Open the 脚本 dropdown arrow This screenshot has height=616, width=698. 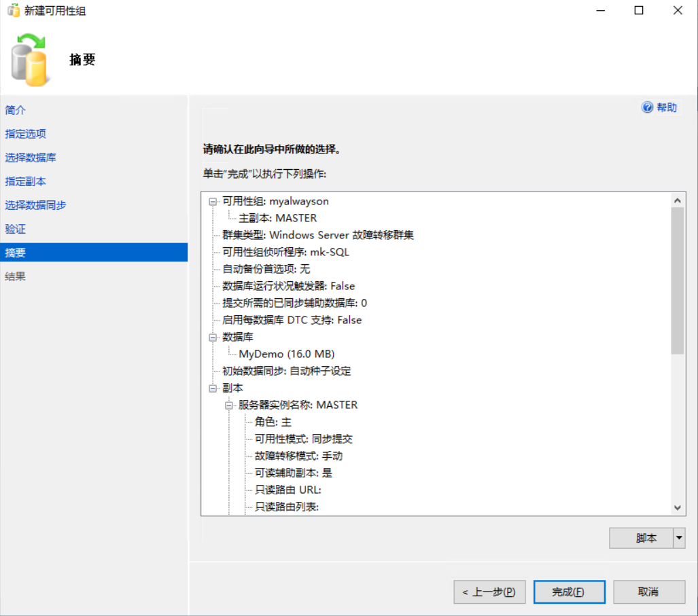tap(679, 538)
